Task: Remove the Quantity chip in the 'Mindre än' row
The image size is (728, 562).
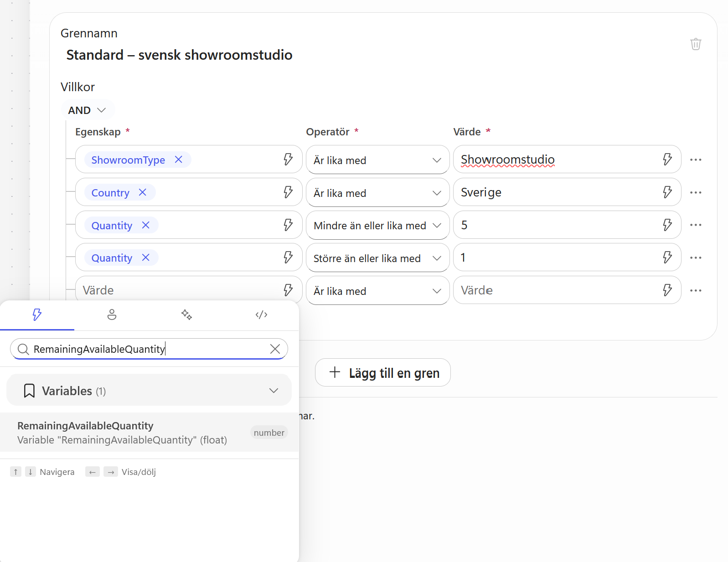Action: point(146,225)
